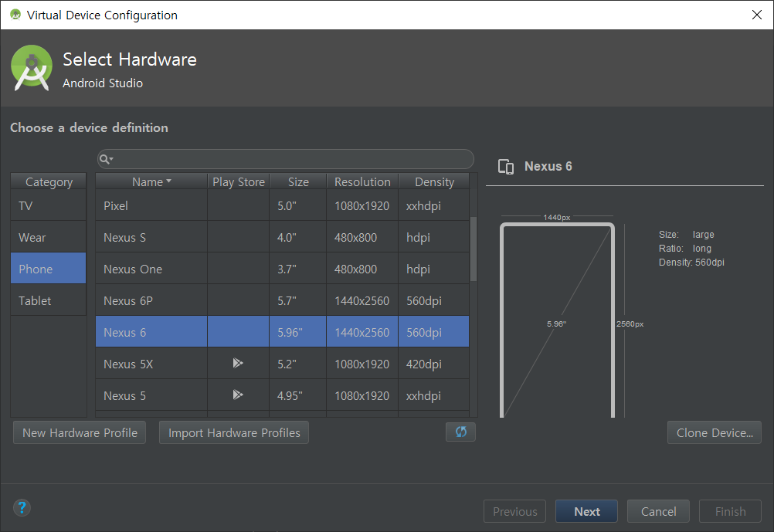This screenshot has height=532, width=774.
Task: Select the Nexus One device row
Action: click(283, 269)
